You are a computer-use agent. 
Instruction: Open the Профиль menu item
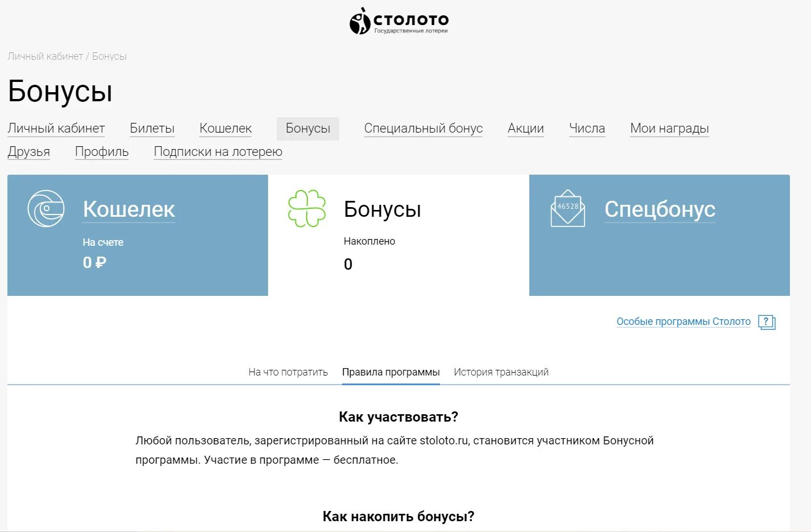click(102, 152)
